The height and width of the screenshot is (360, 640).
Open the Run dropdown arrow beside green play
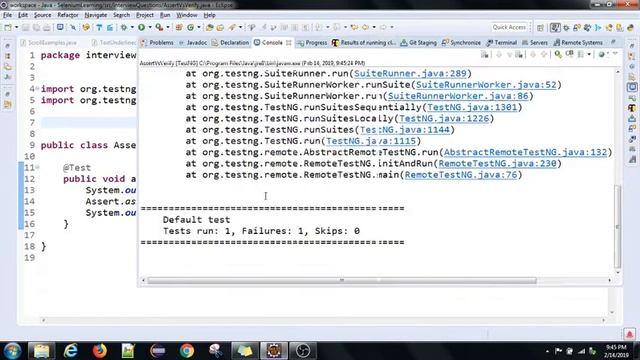click(x=150, y=27)
